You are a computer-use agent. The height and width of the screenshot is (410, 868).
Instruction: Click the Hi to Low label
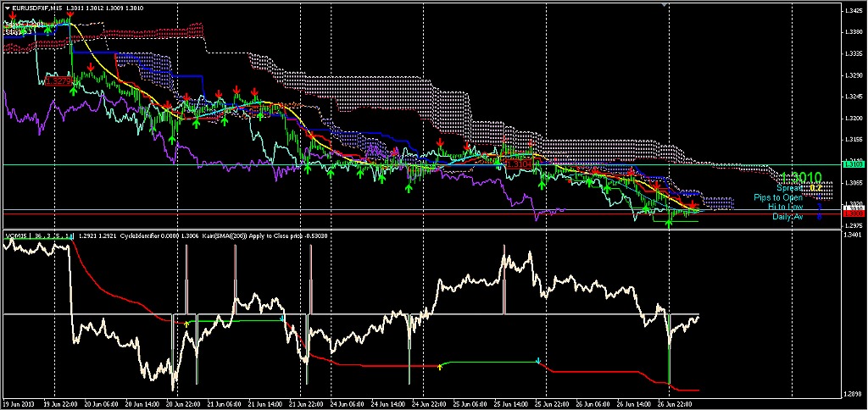click(786, 207)
